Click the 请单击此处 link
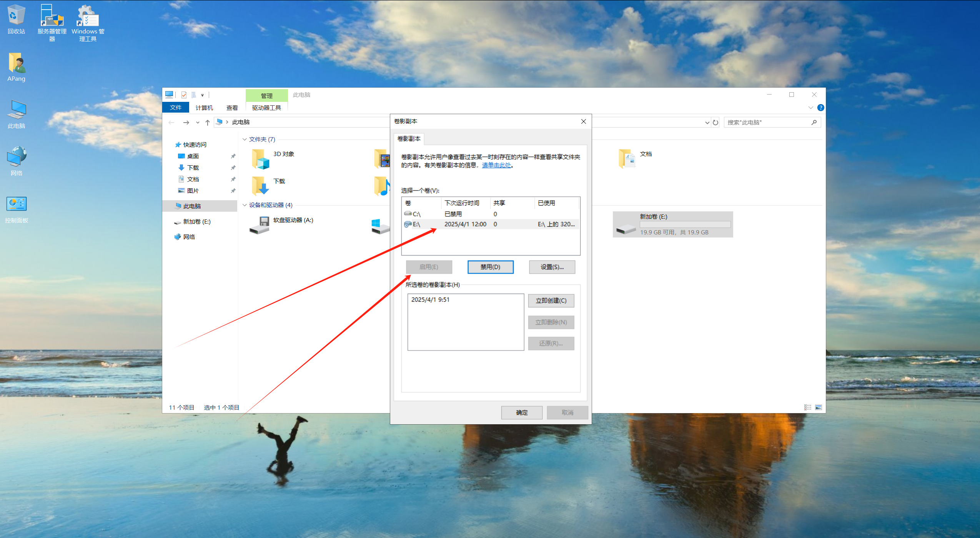 click(x=496, y=165)
